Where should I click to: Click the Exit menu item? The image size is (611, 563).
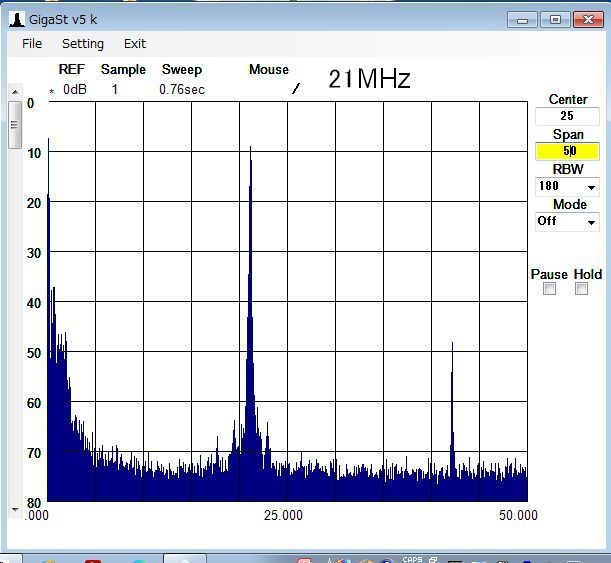135,44
